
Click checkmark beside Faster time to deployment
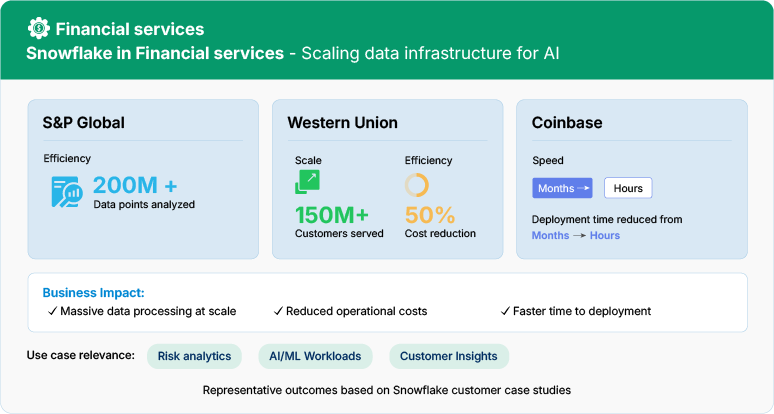(x=505, y=311)
